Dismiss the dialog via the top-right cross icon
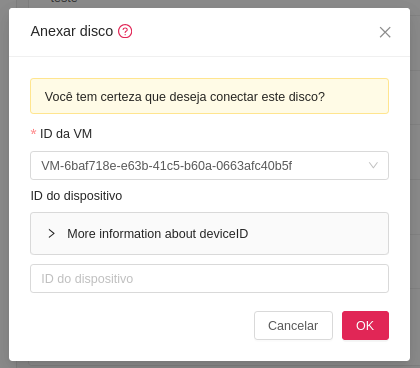420x368 pixels. [x=385, y=32]
